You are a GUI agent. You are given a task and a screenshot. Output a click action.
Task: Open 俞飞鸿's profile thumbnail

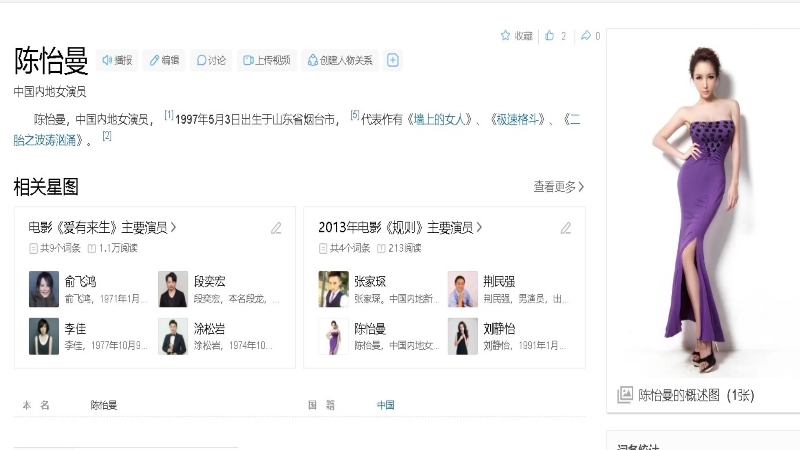(x=44, y=289)
